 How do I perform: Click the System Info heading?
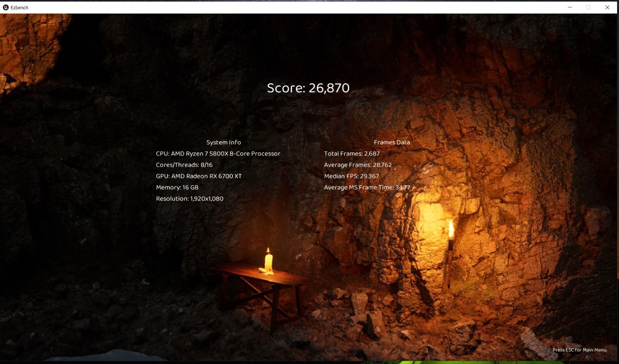[x=224, y=142]
